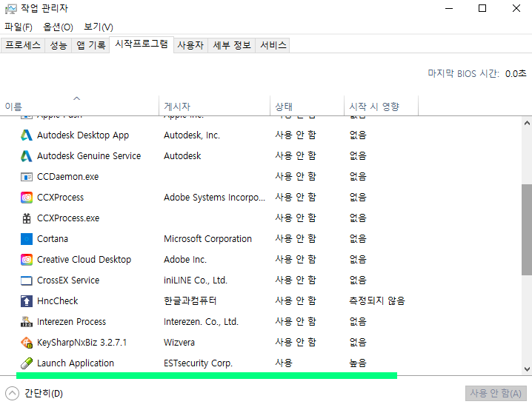The height and width of the screenshot is (410, 532).
Task: Click the CrossEX Service icon
Action: click(x=27, y=280)
